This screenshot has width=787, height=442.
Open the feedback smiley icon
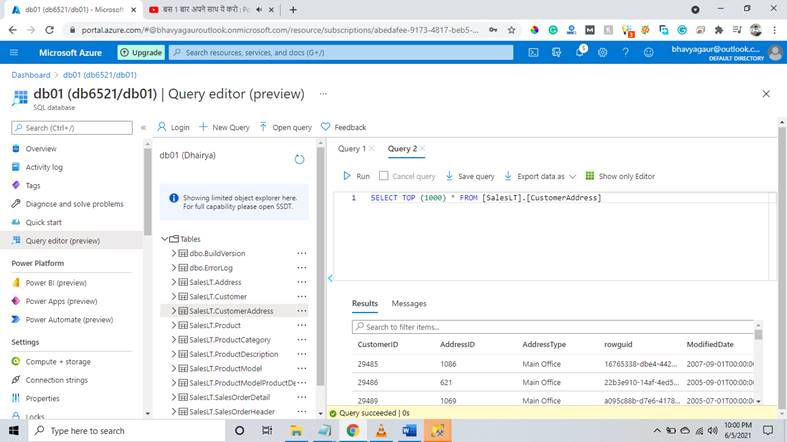click(x=648, y=52)
